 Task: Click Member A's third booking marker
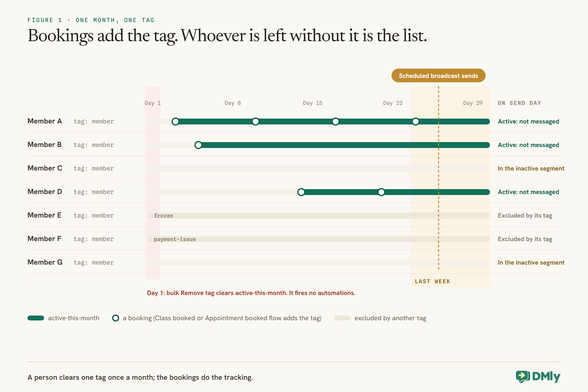335,122
